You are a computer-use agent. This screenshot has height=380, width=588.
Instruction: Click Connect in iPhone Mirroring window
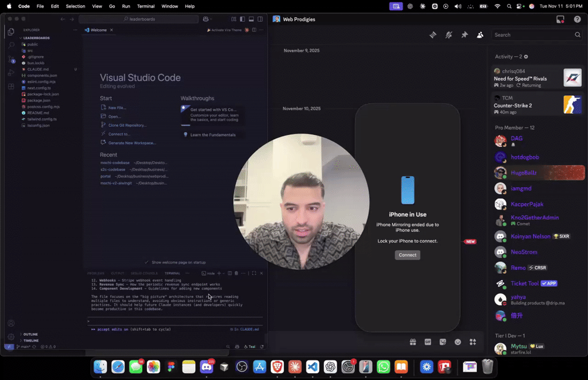tap(407, 255)
